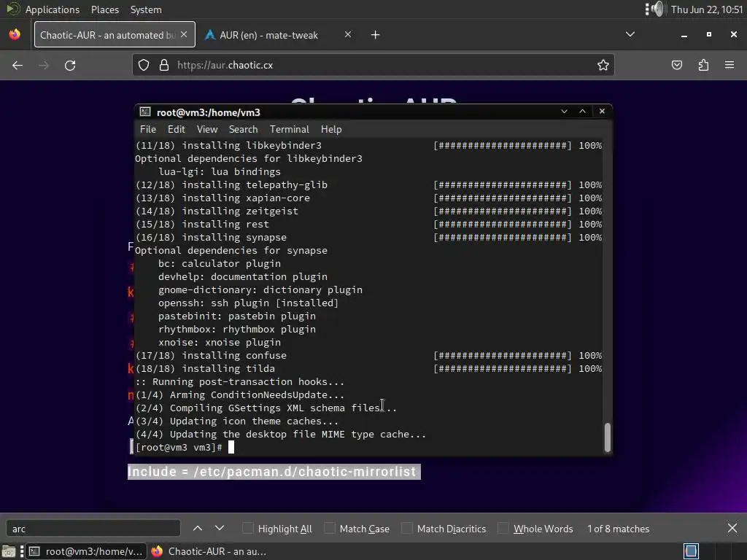Toggle Match Case option
This screenshot has width=747, height=560.
click(x=329, y=528)
